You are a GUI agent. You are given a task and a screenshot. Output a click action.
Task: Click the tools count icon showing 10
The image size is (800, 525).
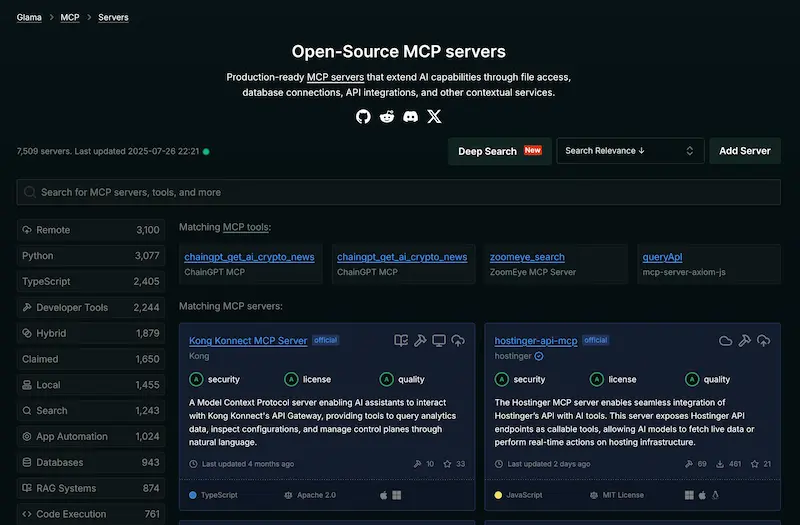[x=417, y=464]
